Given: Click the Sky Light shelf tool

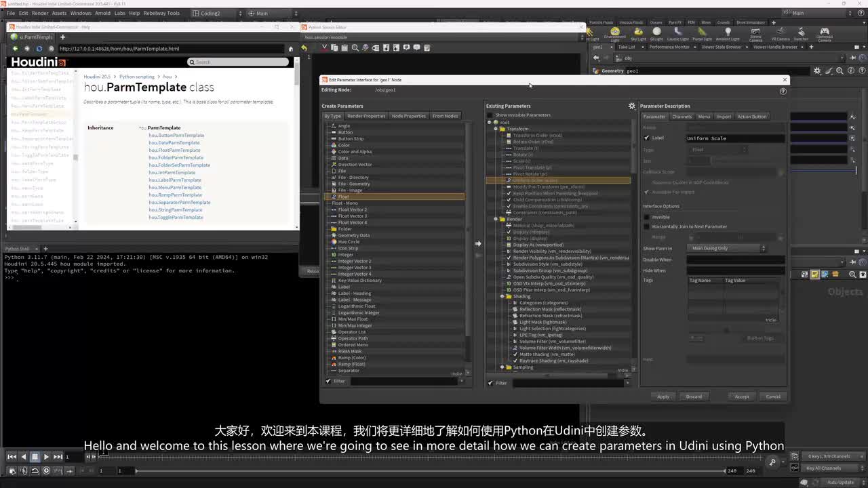Looking at the screenshot, I should (x=638, y=34).
